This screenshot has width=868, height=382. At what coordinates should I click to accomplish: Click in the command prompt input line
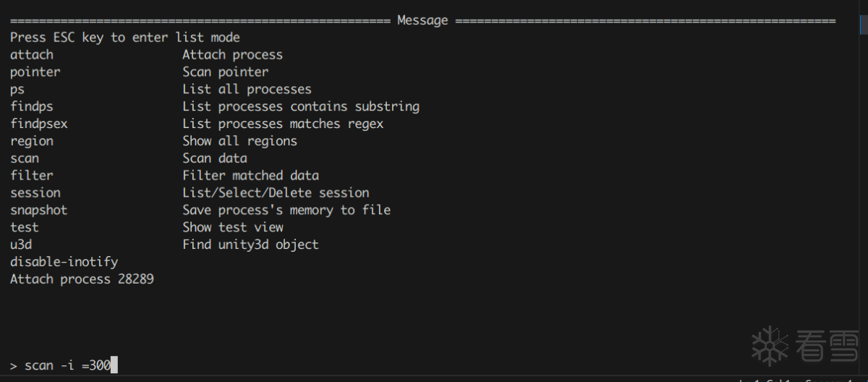434,365
